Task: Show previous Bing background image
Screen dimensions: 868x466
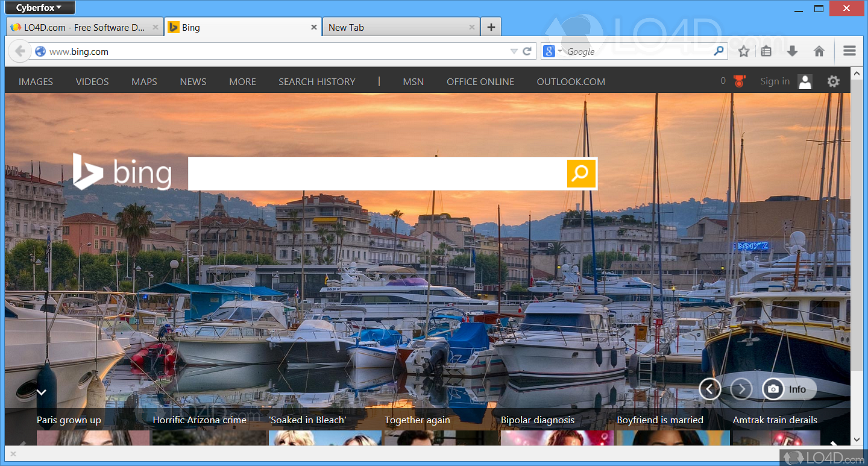Action: pyautogui.click(x=709, y=389)
